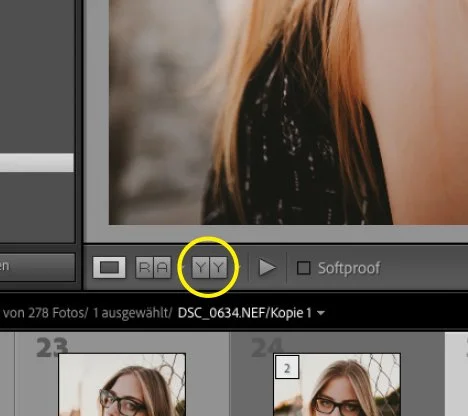
Task: Open the before/after view options arrow
Action: (x=238, y=267)
